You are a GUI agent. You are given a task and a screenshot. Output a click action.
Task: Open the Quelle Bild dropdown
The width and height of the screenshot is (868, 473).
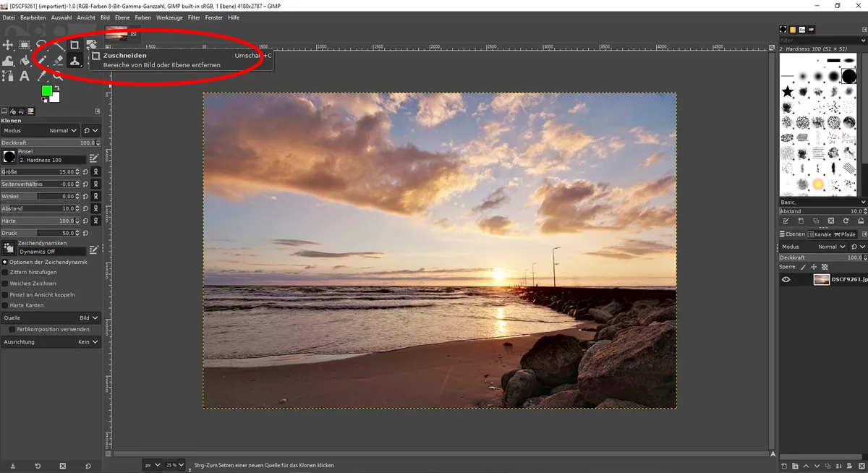tap(51, 318)
